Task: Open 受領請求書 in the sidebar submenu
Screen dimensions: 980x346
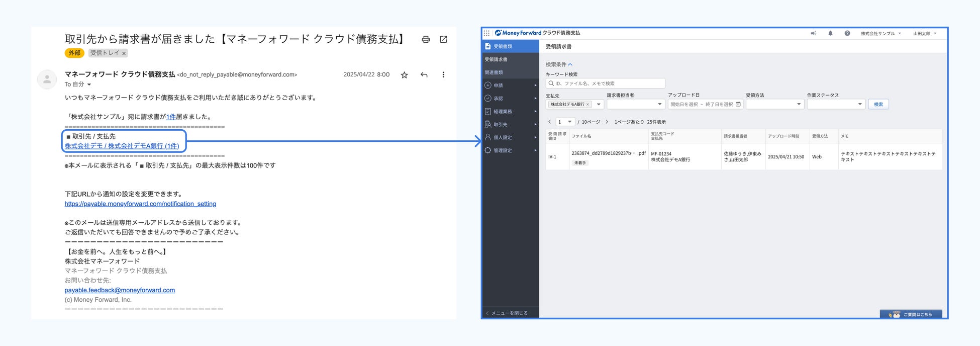Action: [x=511, y=59]
